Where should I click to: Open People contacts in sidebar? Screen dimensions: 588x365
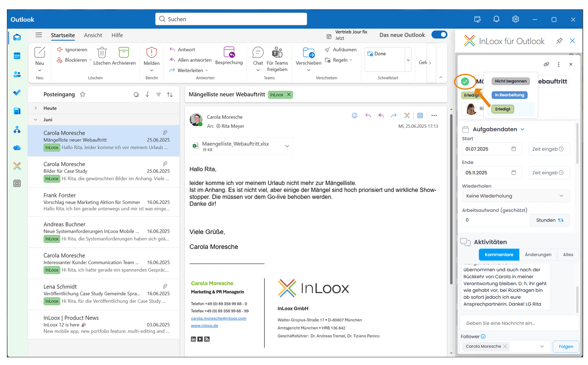(17, 74)
